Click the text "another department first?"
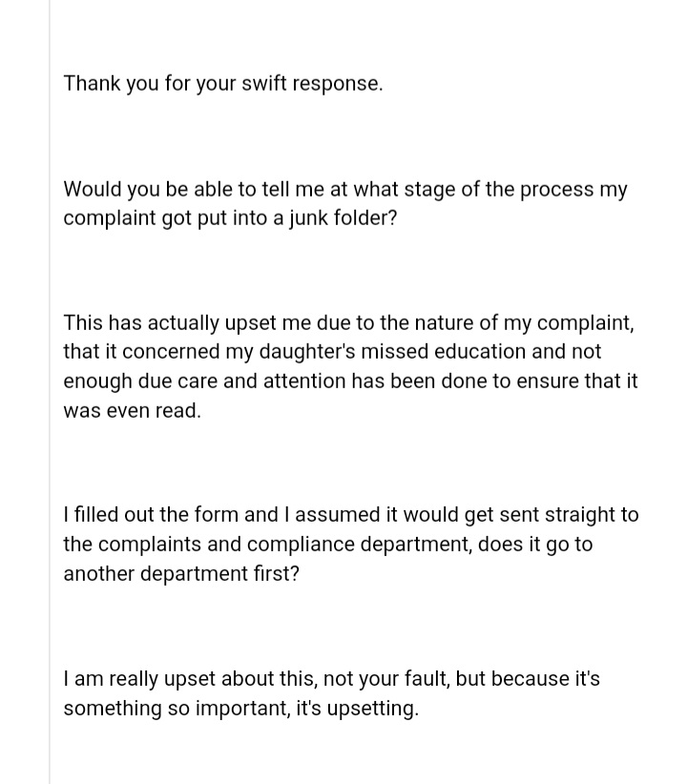The height and width of the screenshot is (784, 687). [180, 575]
